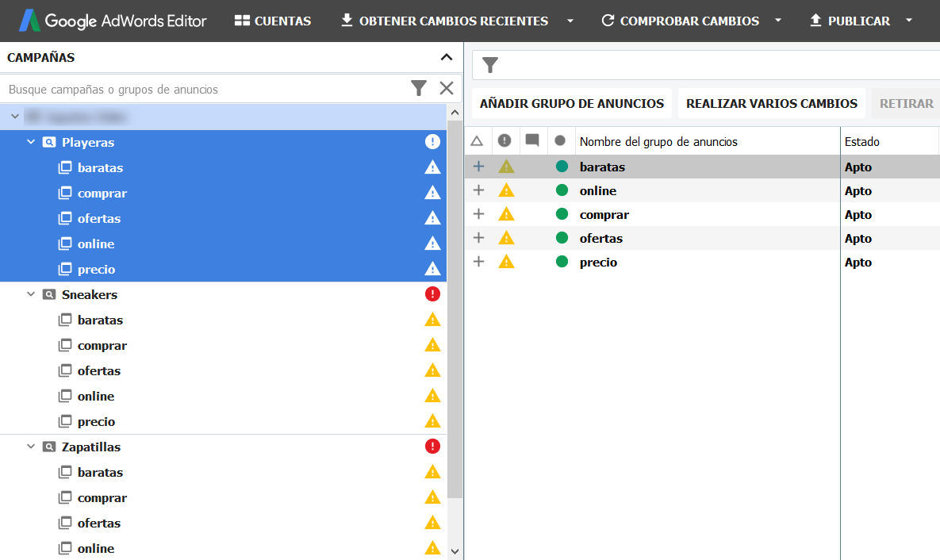
Task: Select the Sneakers campaign
Action: tap(90, 295)
